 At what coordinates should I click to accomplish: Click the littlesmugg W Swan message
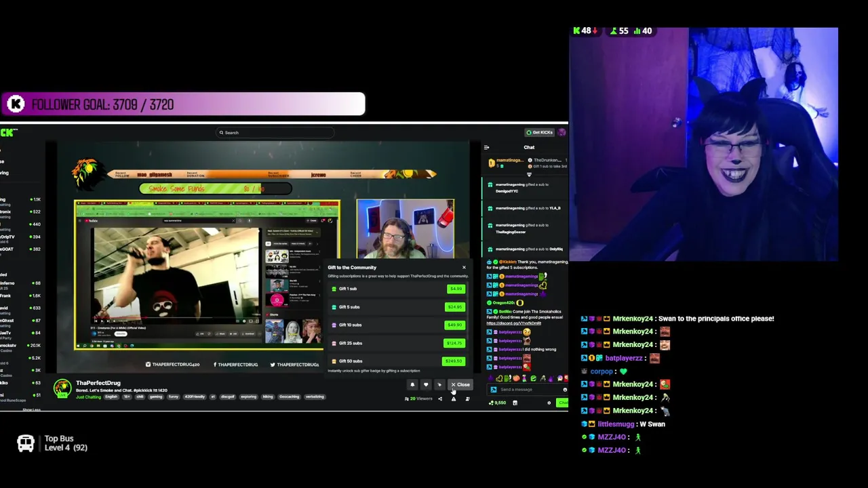pos(624,424)
